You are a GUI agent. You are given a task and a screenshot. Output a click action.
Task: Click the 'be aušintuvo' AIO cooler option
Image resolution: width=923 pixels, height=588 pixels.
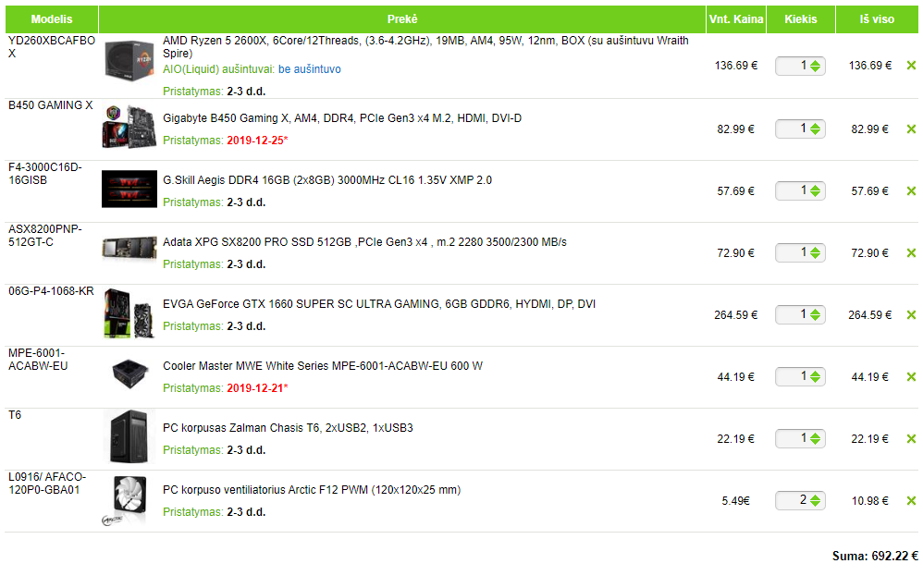coord(309,69)
